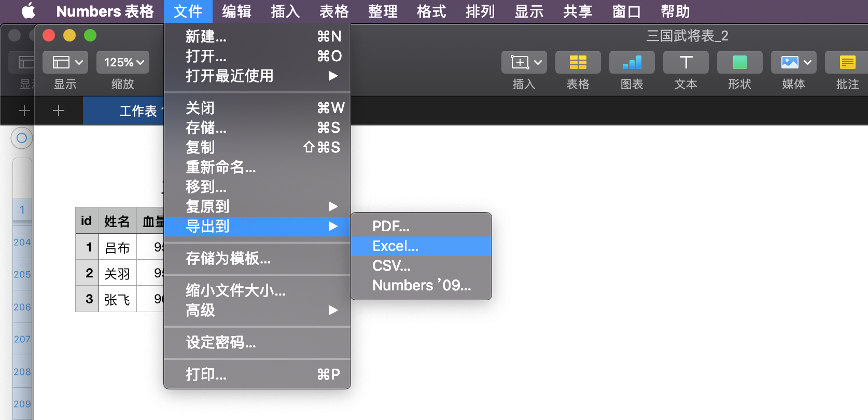Open the 显示 view options dropdown in toolbar
The height and width of the screenshot is (420, 868).
tap(65, 62)
